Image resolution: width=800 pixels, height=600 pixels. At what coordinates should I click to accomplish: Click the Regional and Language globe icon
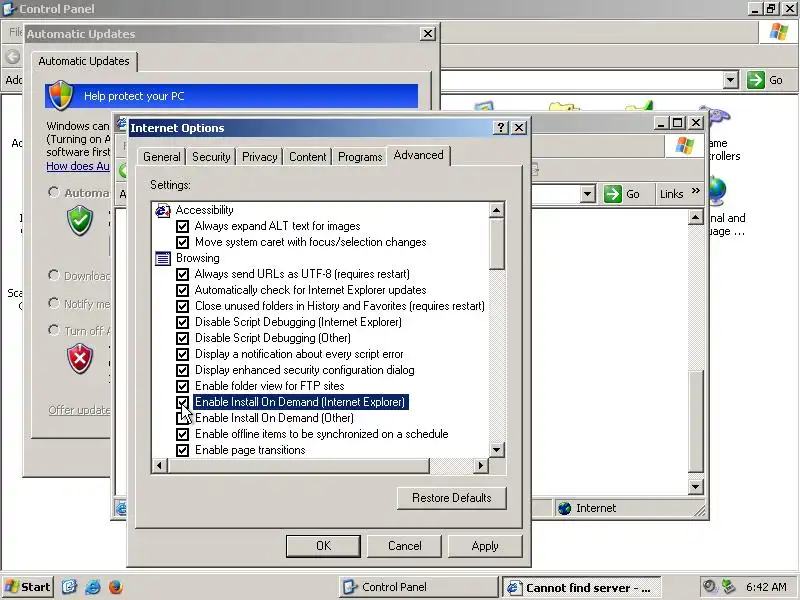tap(717, 192)
